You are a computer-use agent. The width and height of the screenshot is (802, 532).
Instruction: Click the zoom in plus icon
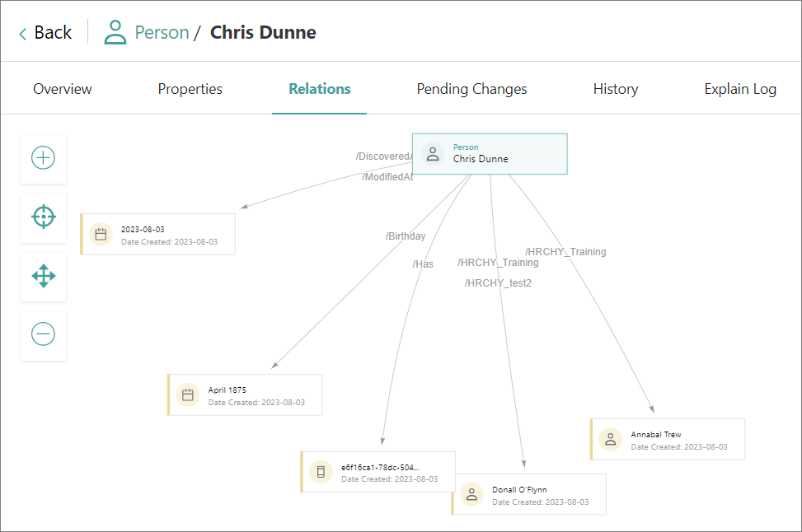click(x=43, y=158)
